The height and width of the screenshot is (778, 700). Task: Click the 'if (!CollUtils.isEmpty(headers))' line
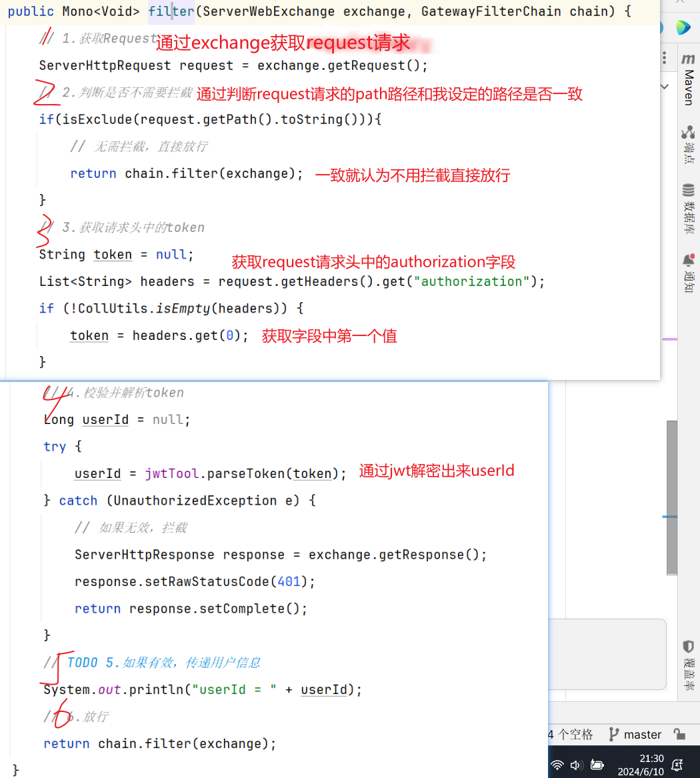coord(171,309)
